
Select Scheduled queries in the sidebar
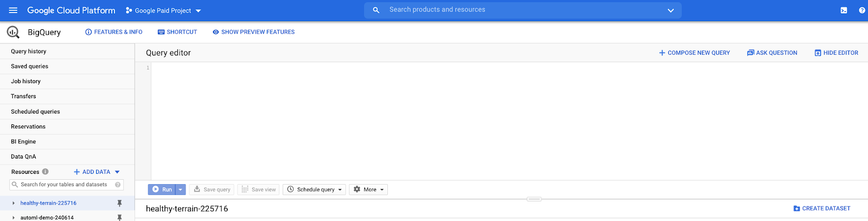[35, 111]
